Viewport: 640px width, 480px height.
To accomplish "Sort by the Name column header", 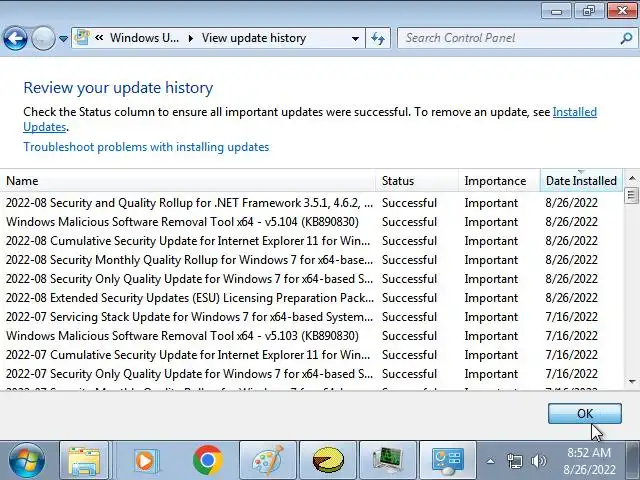I will coord(187,180).
